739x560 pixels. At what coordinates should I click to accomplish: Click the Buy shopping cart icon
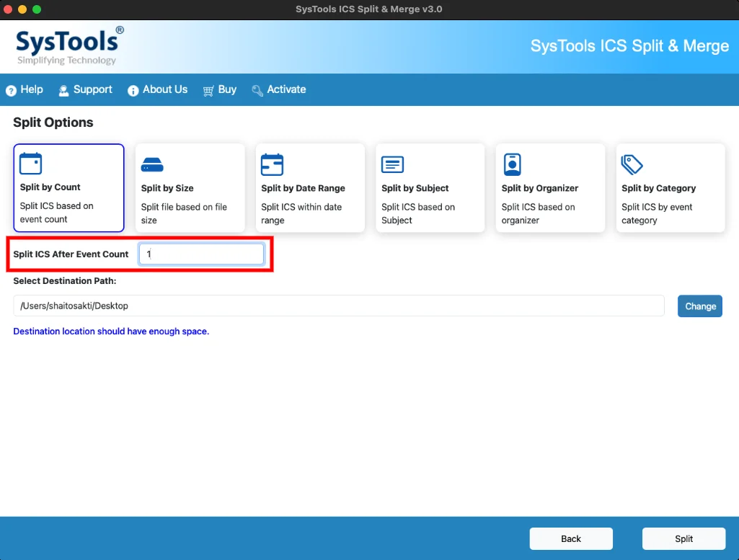click(x=208, y=90)
